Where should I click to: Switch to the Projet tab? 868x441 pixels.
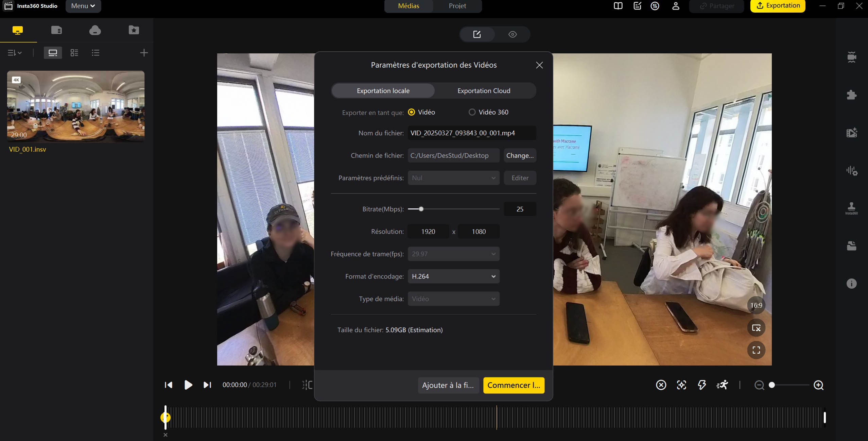pyautogui.click(x=457, y=6)
